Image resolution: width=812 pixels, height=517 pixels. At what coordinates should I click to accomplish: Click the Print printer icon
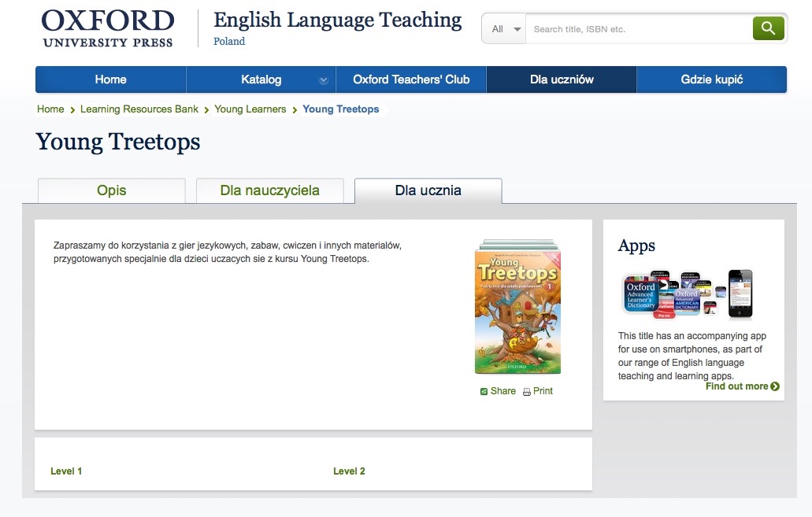(x=527, y=392)
